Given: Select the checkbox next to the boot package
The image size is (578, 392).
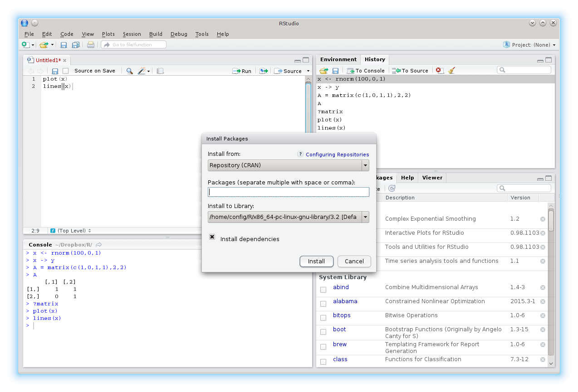Looking at the screenshot, I should click(323, 332).
